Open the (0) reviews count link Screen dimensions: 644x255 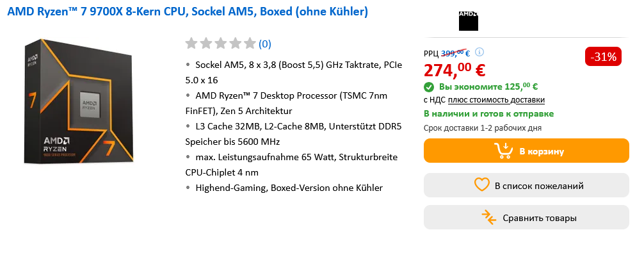[x=265, y=44]
